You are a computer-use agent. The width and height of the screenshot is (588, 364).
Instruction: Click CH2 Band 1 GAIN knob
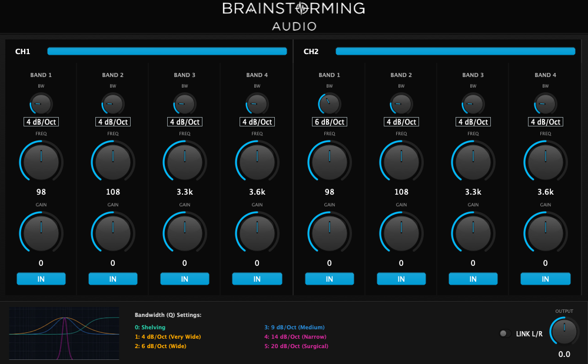click(329, 233)
